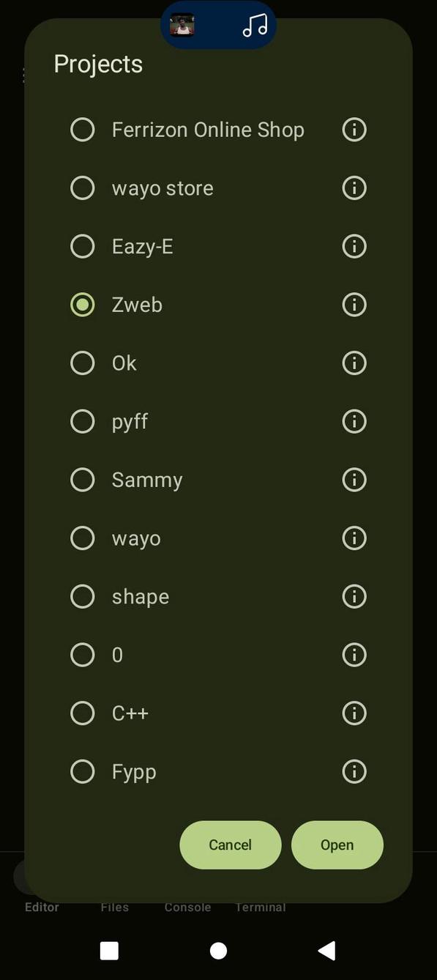Open info for the shape project
437x980 pixels.
pos(354,596)
